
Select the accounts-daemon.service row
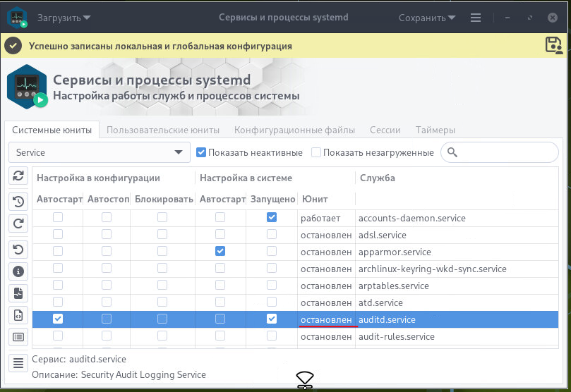(411, 218)
